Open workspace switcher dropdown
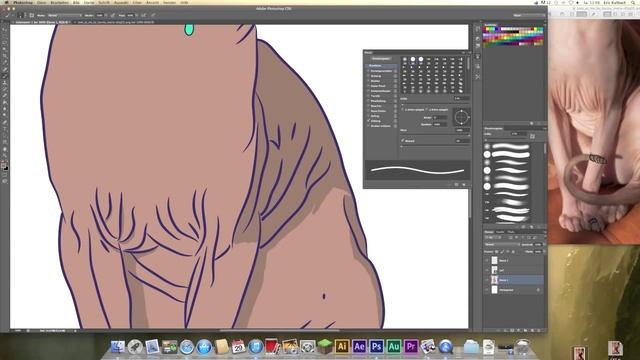Screen dimensions: 640x360 529,15
